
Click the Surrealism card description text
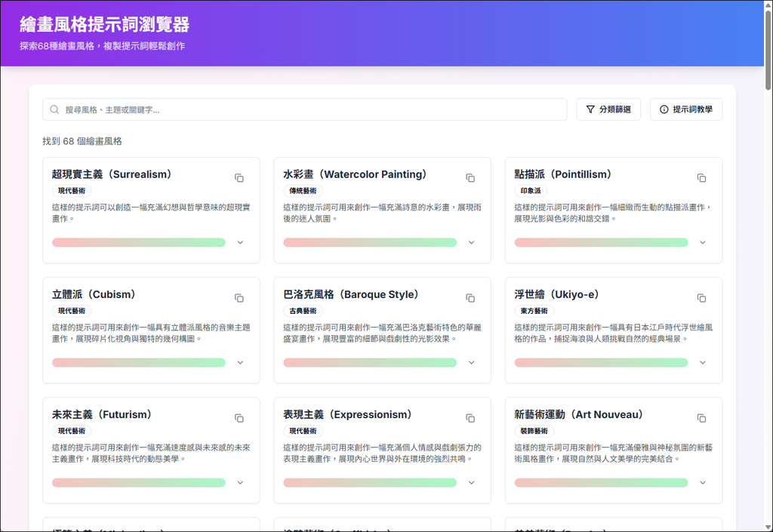pos(151,213)
